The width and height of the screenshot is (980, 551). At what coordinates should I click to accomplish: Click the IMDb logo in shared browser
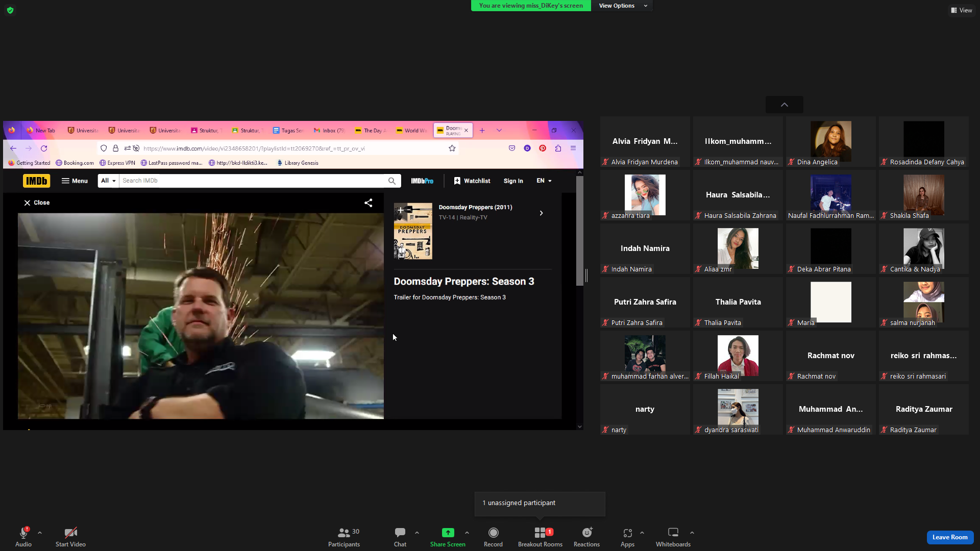tap(37, 181)
